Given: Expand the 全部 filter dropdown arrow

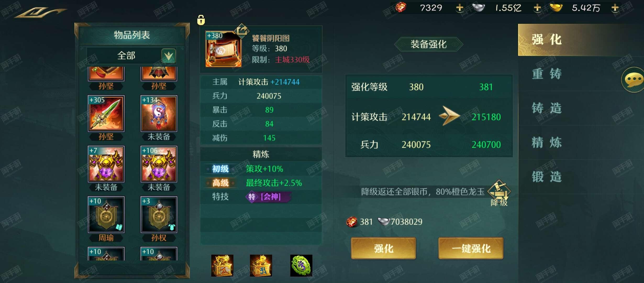Looking at the screenshot, I should coord(169,56).
